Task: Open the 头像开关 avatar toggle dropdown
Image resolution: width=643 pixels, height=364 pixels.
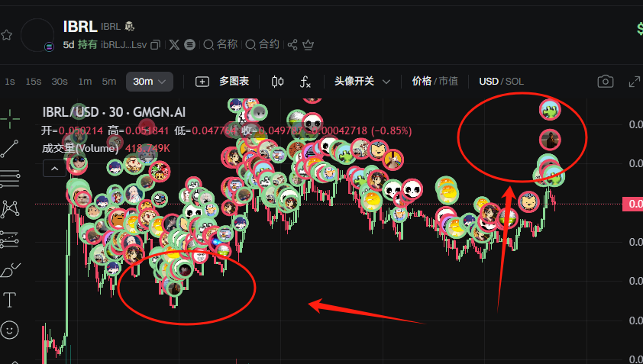Action: [x=362, y=81]
